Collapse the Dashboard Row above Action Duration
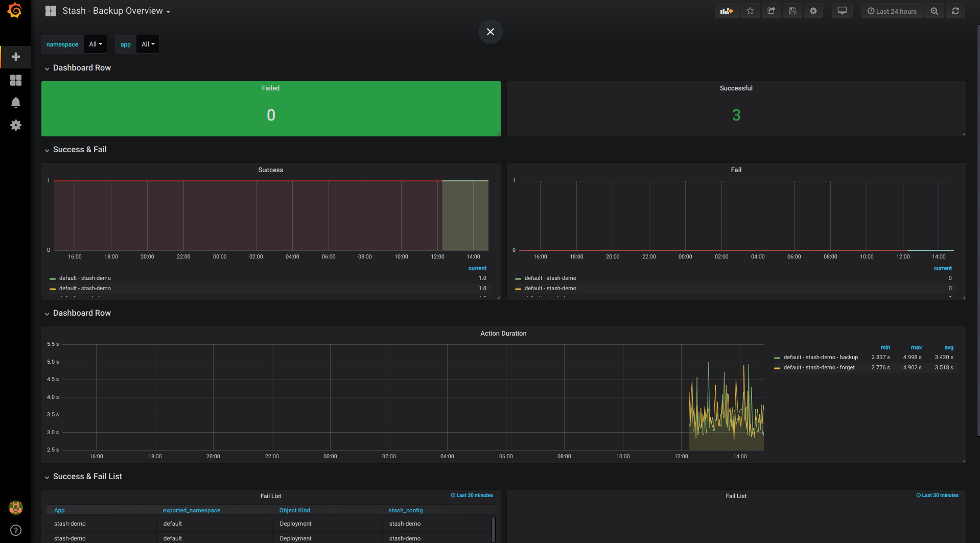 click(x=78, y=313)
